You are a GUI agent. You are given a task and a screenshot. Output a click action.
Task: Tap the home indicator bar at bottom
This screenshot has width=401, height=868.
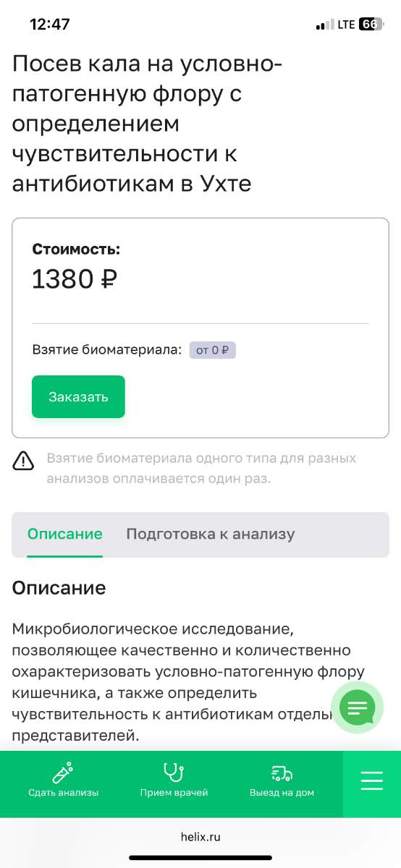(x=200, y=858)
